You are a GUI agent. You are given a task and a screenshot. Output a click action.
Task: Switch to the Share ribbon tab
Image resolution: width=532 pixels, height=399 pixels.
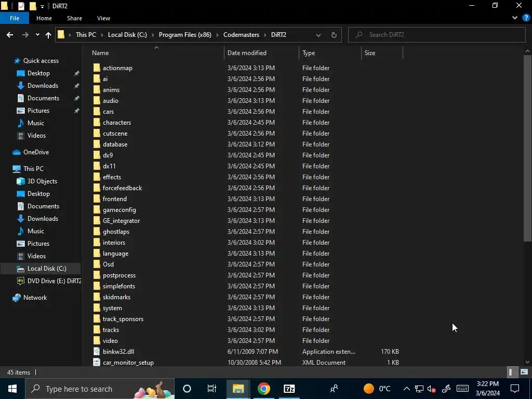pyautogui.click(x=74, y=18)
